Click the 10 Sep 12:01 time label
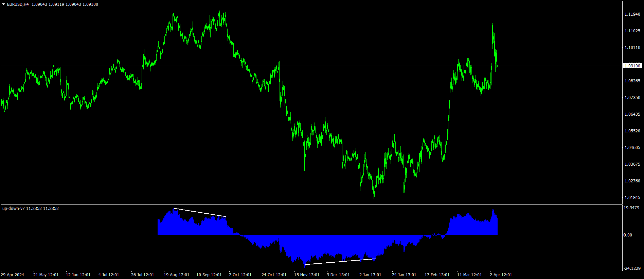Screen dimensions: 644x279 click(x=209, y=275)
